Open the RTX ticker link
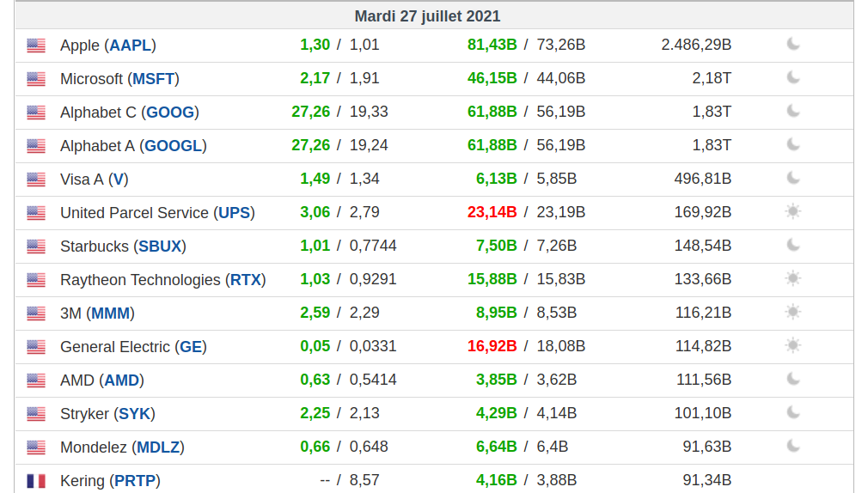Viewport: 868px width, 493px height. point(245,280)
